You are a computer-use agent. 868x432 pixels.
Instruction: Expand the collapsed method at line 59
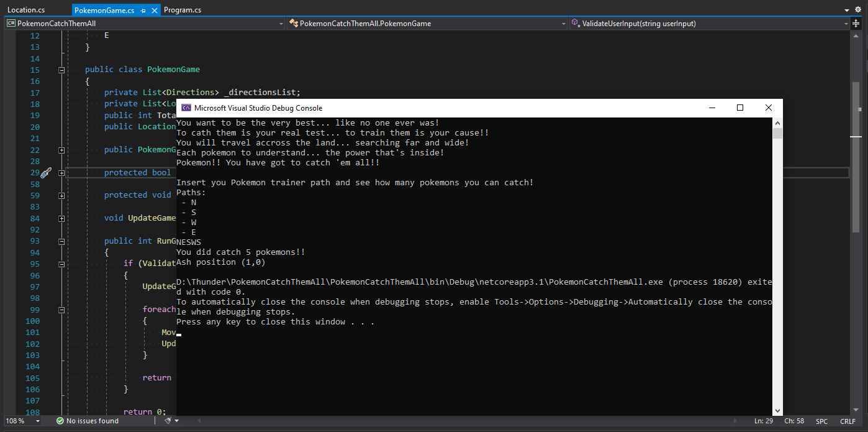61,195
